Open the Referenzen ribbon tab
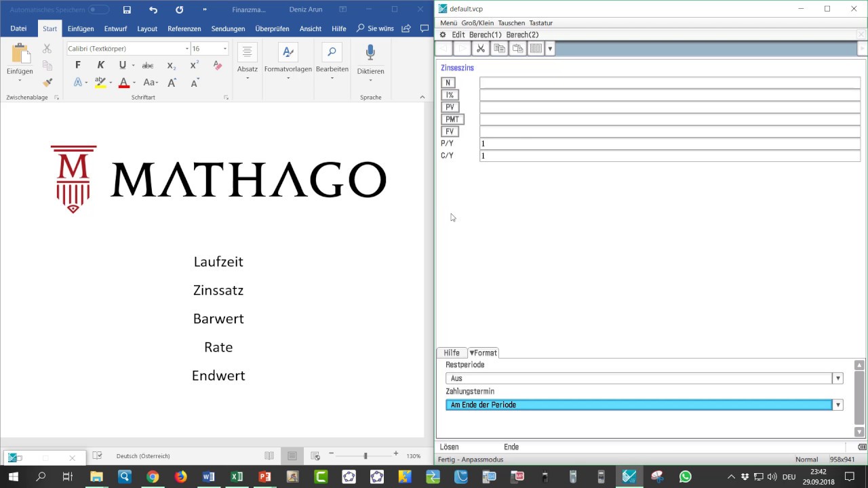The height and width of the screenshot is (488, 868). [x=184, y=28]
